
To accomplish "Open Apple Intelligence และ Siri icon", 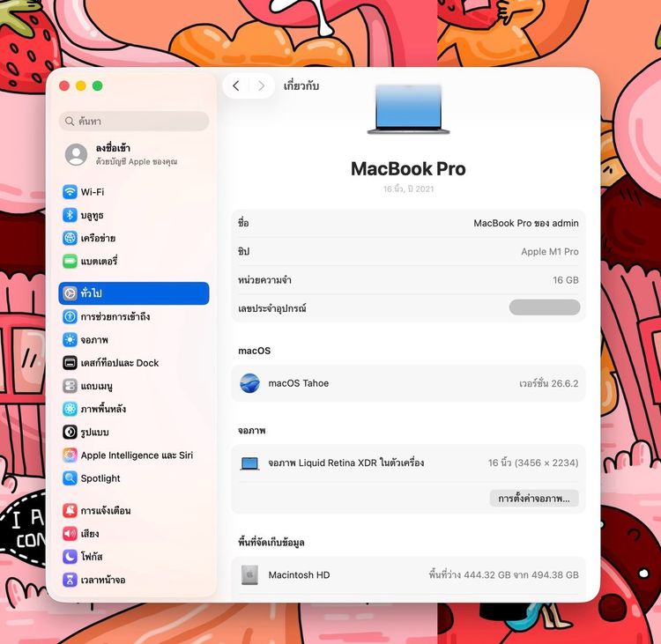I will (70, 455).
